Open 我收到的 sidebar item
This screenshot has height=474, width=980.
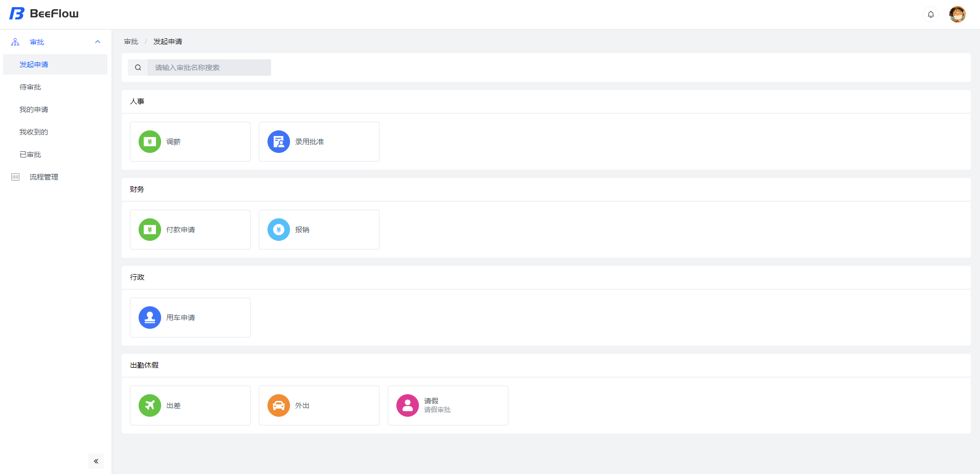click(34, 132)
